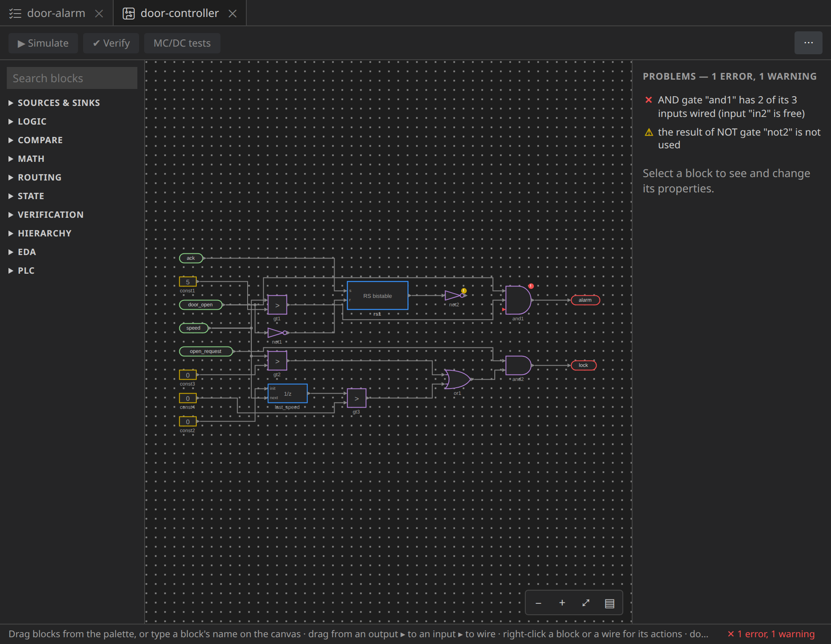Start the Simulate run
The image size is (831, 644).
(43, 43)
